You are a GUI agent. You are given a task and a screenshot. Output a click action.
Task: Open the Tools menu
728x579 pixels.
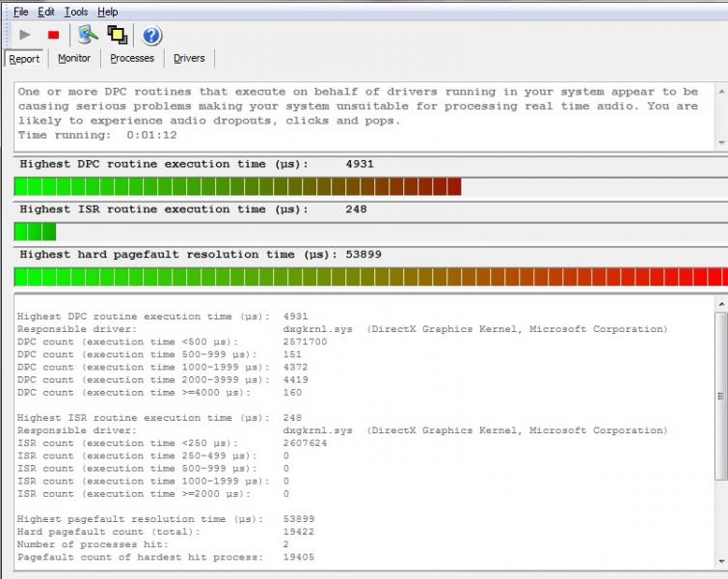(75, 12)
